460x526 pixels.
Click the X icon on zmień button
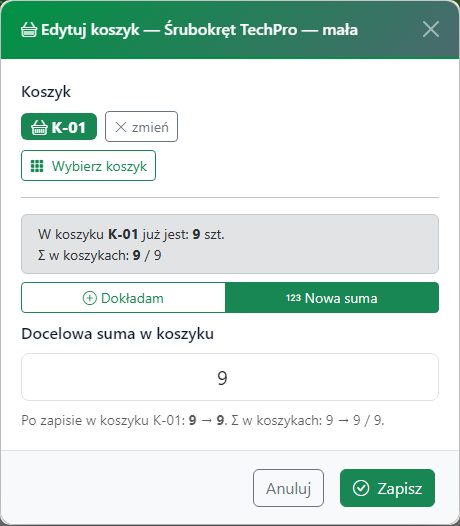[121, 127]
